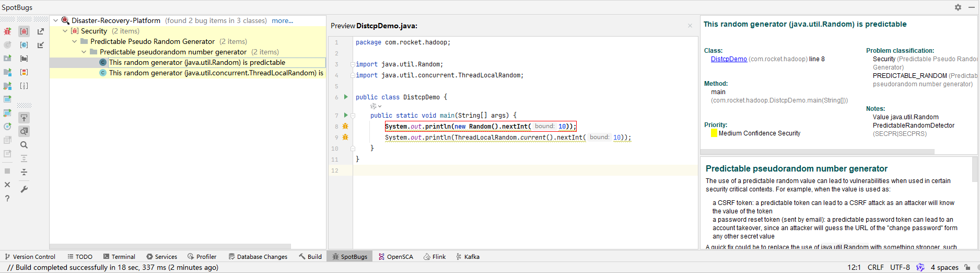Open the 'more...' analysis details link
Viewport: 980px width, 273px height.
click(282, 20)
